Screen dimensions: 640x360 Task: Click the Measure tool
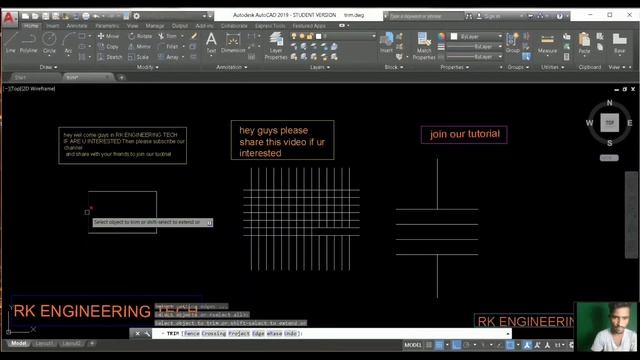(x=547, y=43)
